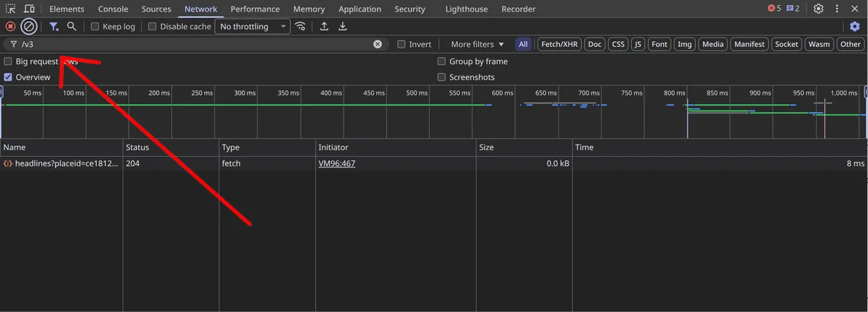This screenshot has width=868, height=312.
Task: Open Network settings gear on the right
Action: point(855,27)
